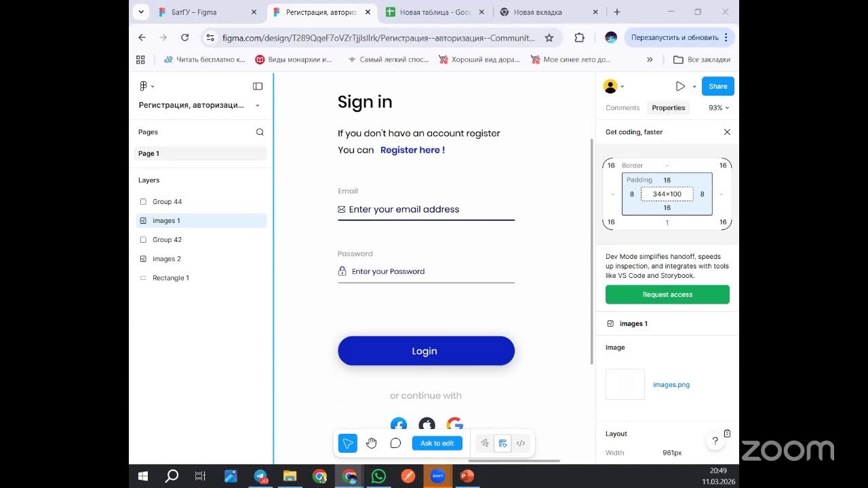This screenshot has height=488, width=868.
Task: Open Chrome profile avatar
Action: coord(611,38)
